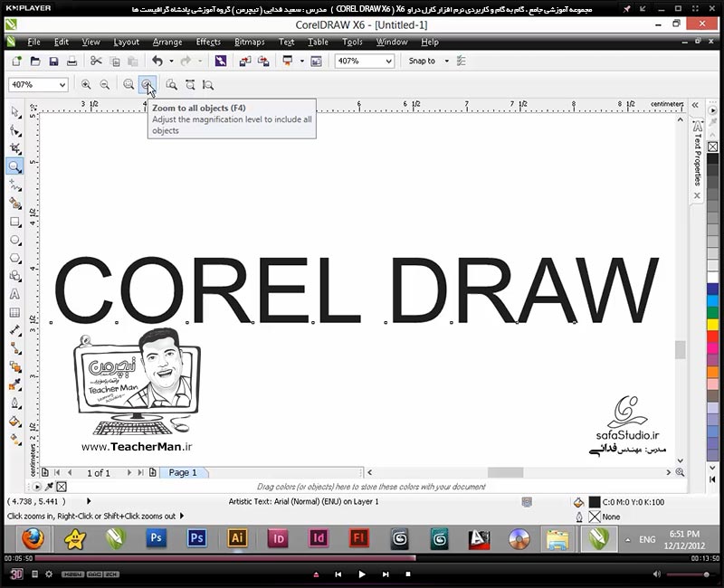Screen dimensions: 724x588
Task: Open the Text menu
Action: (x=286, y=42)
